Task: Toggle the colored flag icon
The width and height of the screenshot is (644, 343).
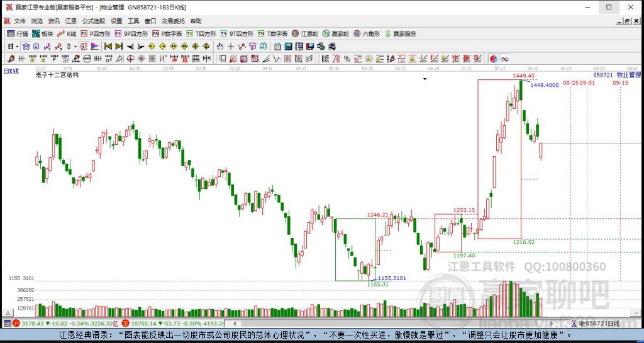Action: pyautogui.click(x=95, y=47)
